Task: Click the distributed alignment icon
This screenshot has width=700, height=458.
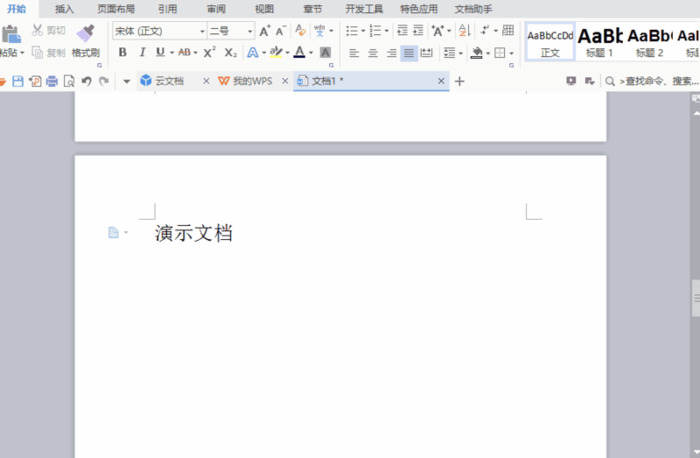Action: click(x=426, y=53)
